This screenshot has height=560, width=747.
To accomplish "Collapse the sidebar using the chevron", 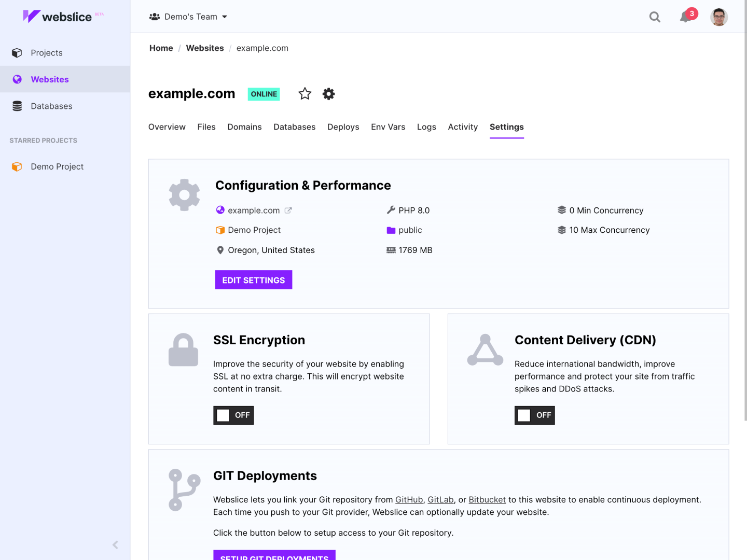I will pyautogui.click(x=115, y=544).
